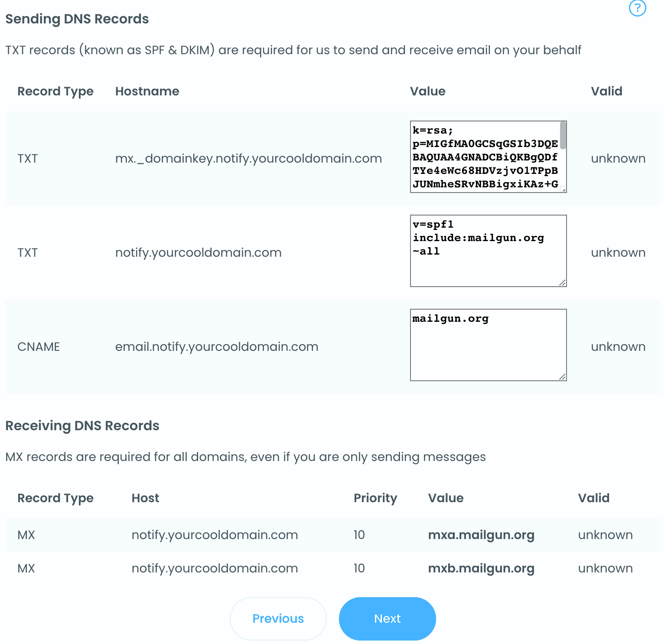The image size is (671, 644).
Task: Click the Priority column header
Action: pyautogui.click(x=375, y=498)
